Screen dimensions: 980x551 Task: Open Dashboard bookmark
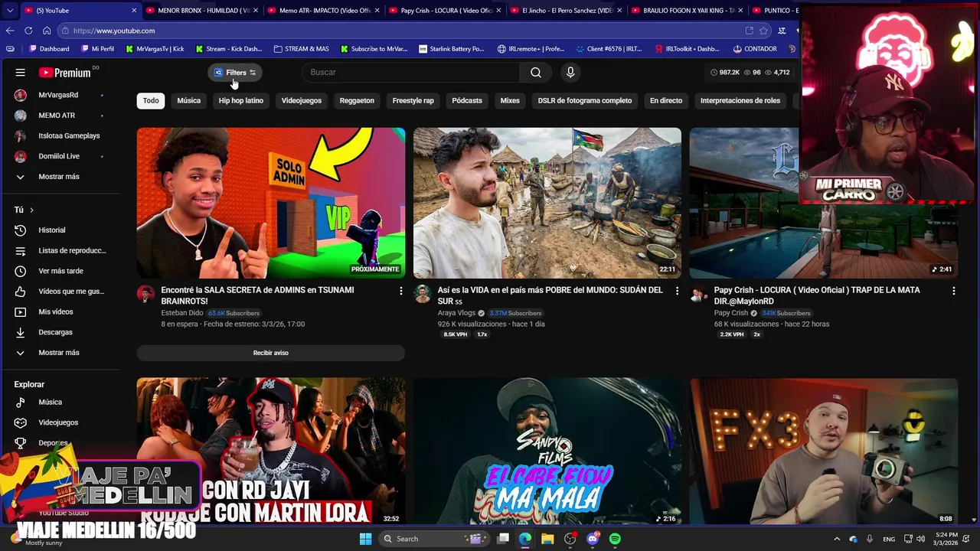48,49
